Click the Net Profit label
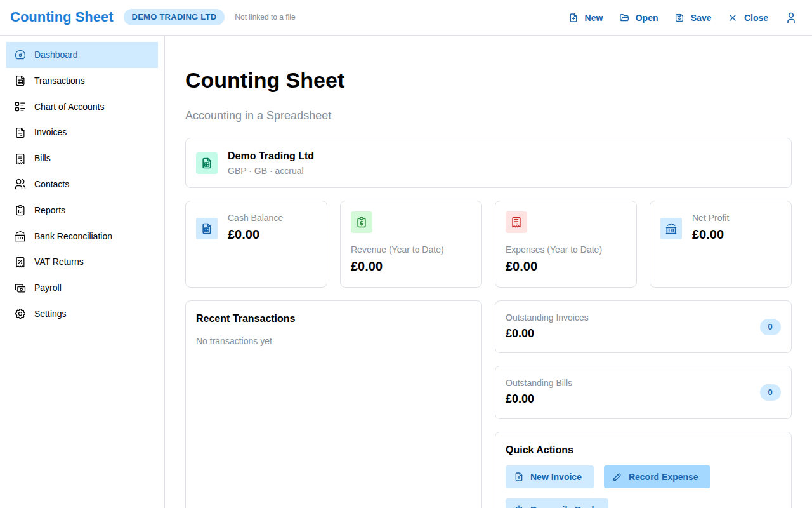 [710, 218]
